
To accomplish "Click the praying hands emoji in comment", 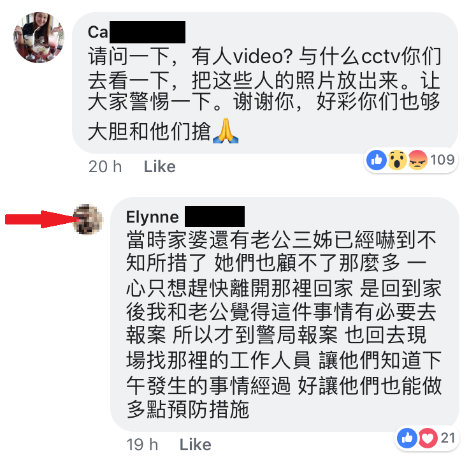I will [226, 131].
